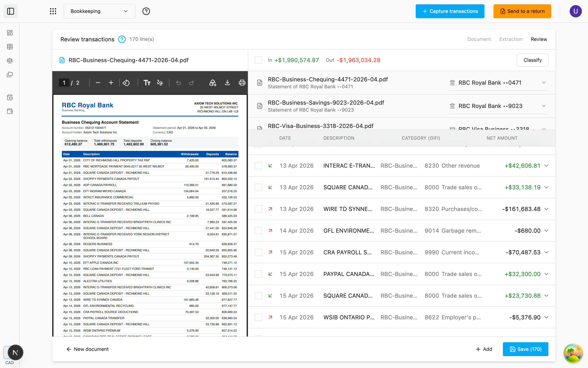Open RBC Royal Bank ••0471 account dropdown
This screenshot has height=368, width=588.
point(498,83)
